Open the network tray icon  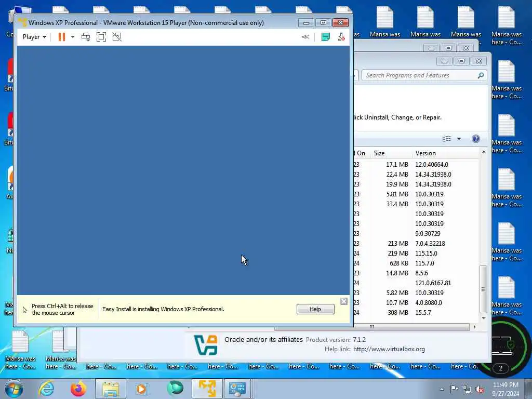click(x=467, y=390)
